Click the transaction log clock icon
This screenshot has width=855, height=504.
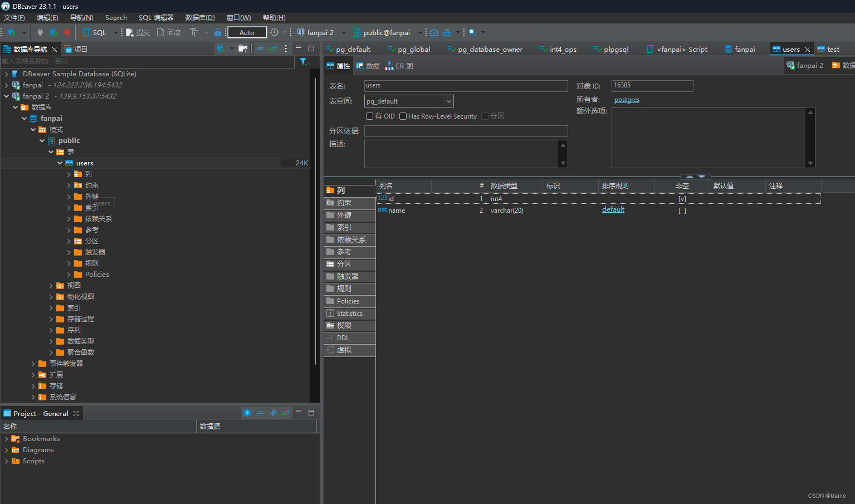coord(274,32)
